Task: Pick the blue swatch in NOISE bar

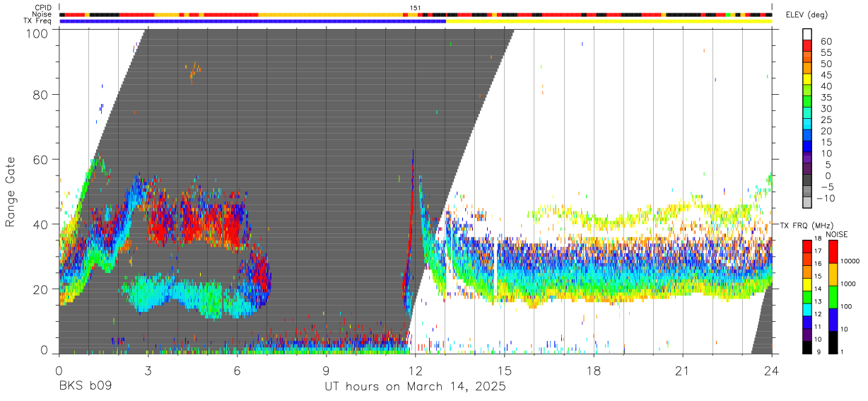Action: click(x=832, y=318)
